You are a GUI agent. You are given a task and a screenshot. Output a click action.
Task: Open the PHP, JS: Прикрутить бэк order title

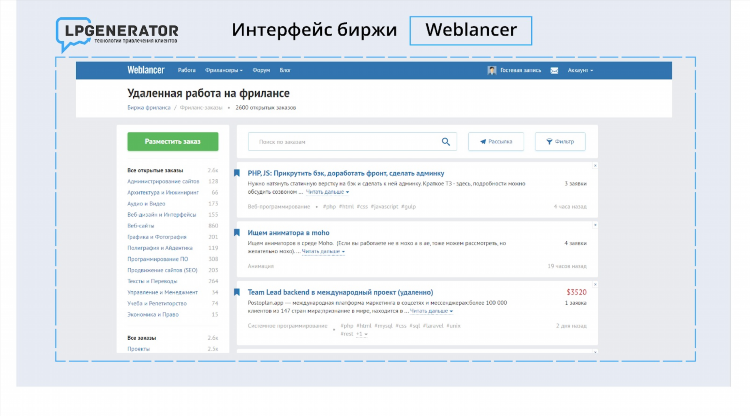point(346,173)
